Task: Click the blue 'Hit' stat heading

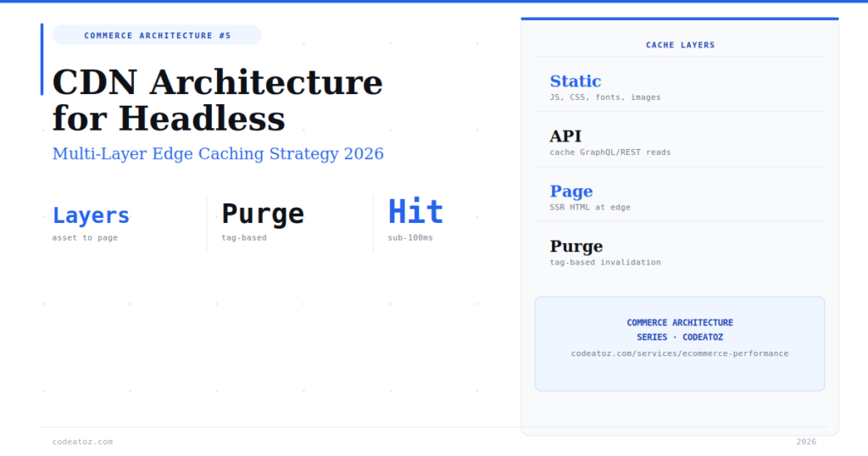Action: pyautogui.click(x=415, y=211)
